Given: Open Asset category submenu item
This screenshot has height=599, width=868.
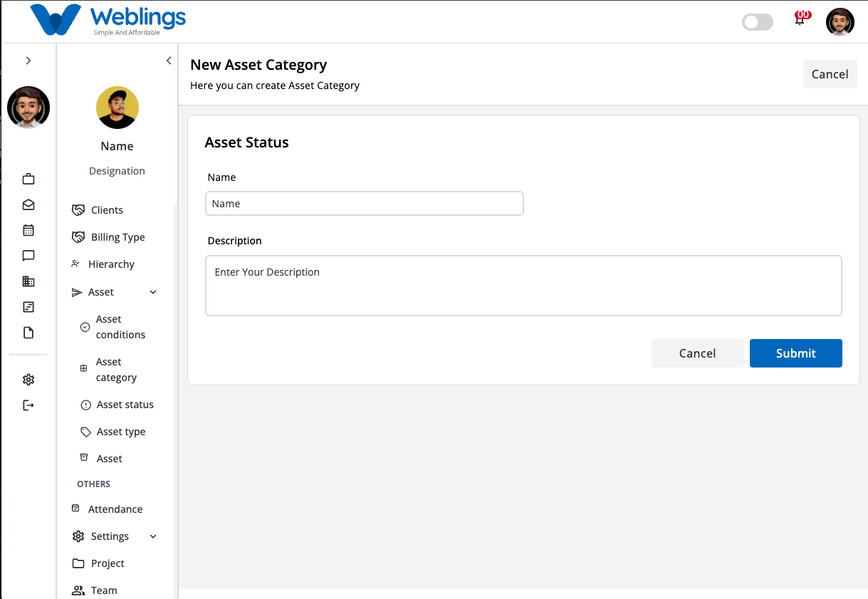Looking at the screenshot, I should coord(116,370).
